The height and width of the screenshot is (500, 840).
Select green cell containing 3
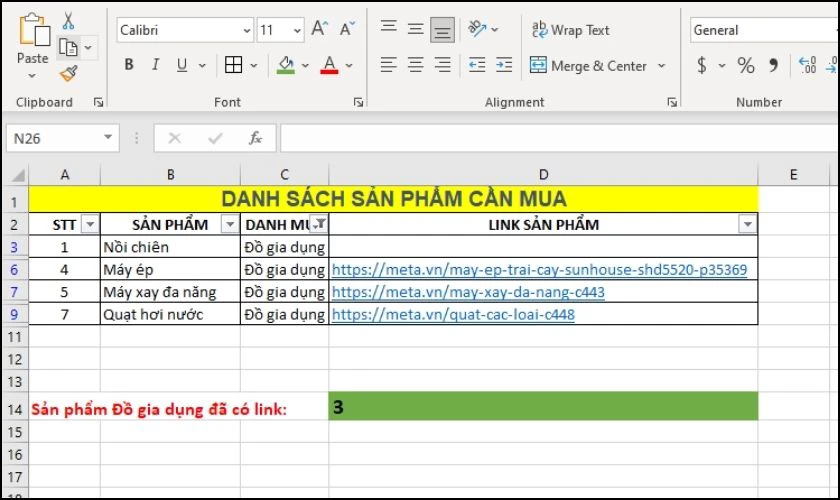(x=543, y=406)
